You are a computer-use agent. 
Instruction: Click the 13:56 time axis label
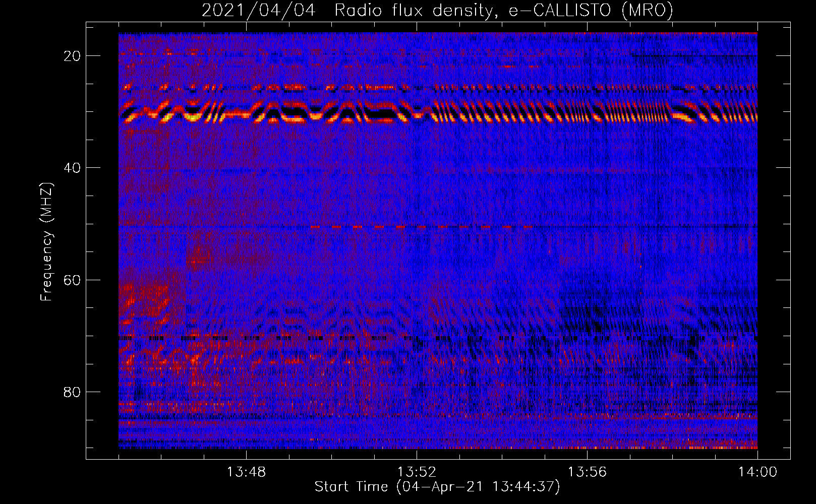pos(587,472)
